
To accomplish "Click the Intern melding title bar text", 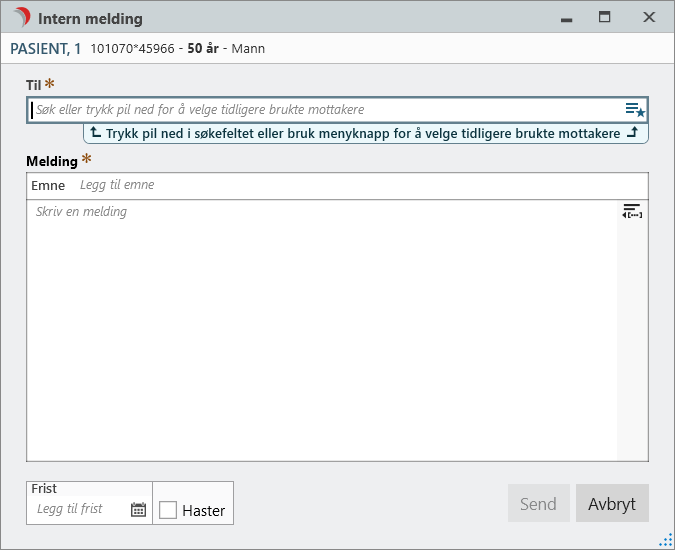I will [x=90, y=18].
